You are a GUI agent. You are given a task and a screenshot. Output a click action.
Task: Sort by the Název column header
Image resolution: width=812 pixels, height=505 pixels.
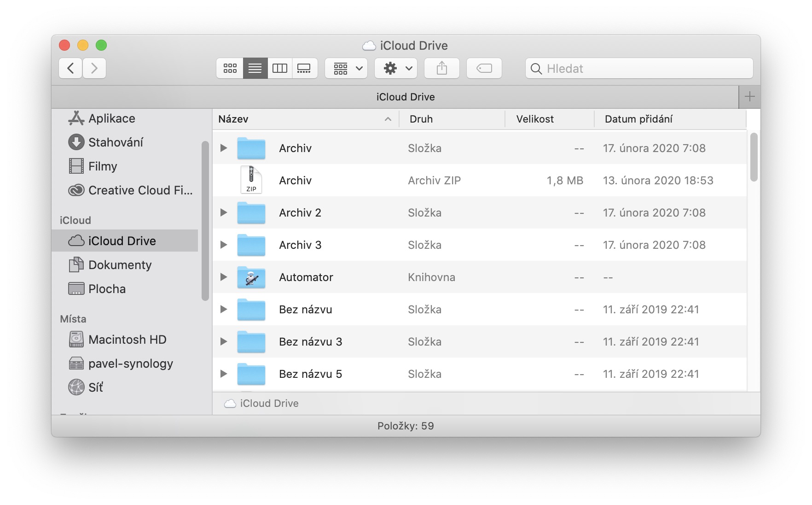[x=306, y=119]
